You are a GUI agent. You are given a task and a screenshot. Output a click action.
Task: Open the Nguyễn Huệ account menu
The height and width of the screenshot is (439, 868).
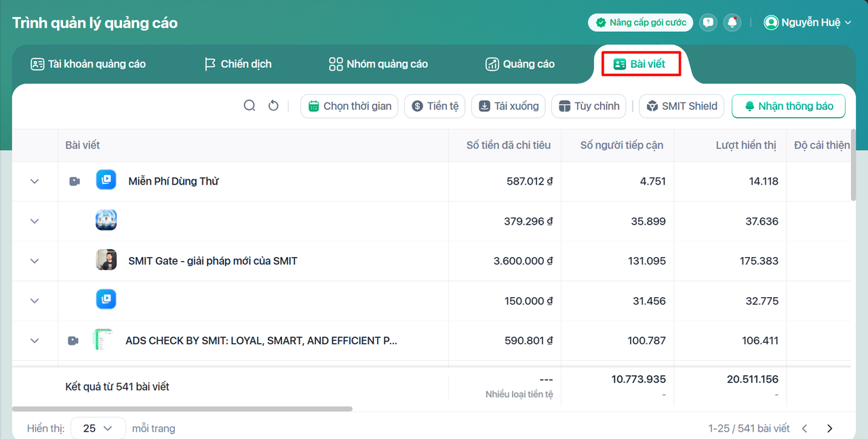(807, 22)
